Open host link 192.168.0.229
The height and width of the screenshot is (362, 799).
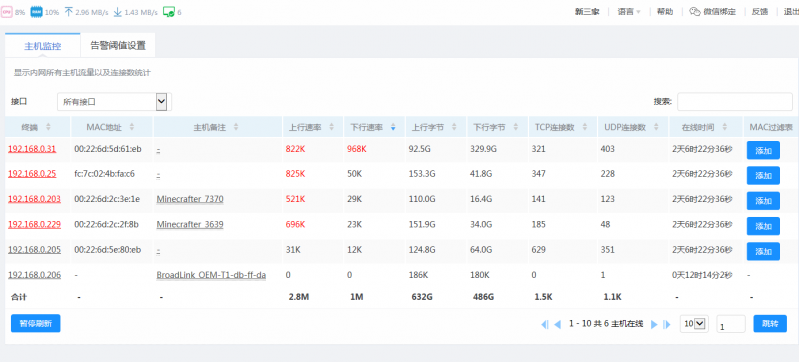(x=34, y=224)
